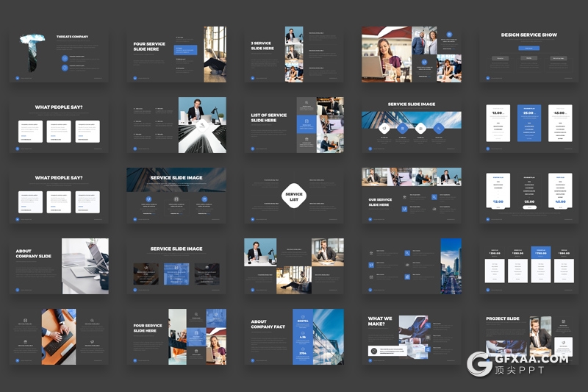The height and width of the screenshot is (392, 588).
Task: Open the Design Service Show slide
Action: click(x=528, y=54)
